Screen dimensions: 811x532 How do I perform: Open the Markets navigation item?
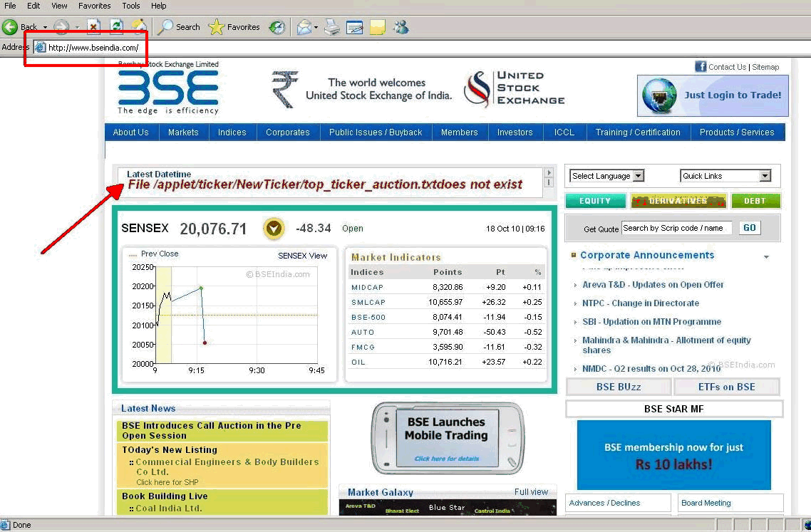pyautogui.click(x=183, y=132)
